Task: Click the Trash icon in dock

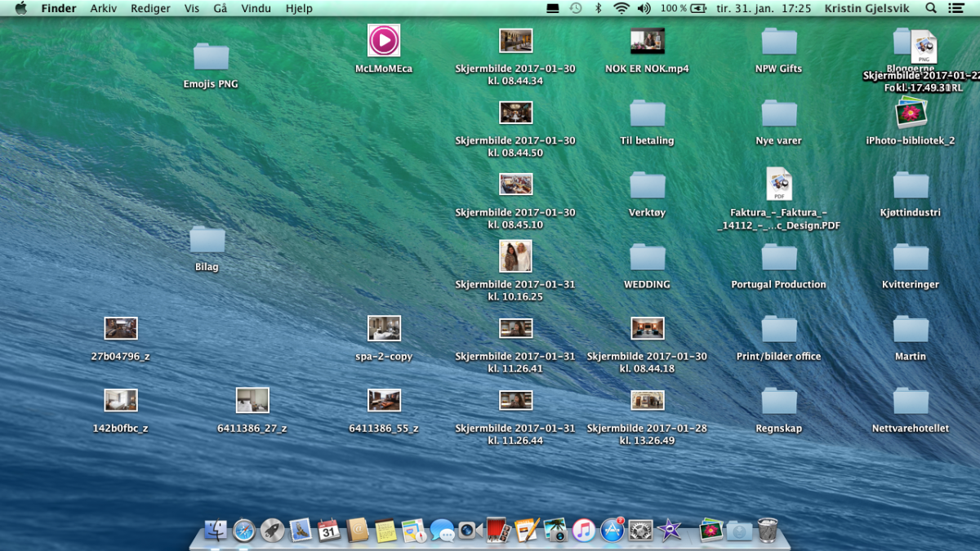Action: click(x=768, y=531)
